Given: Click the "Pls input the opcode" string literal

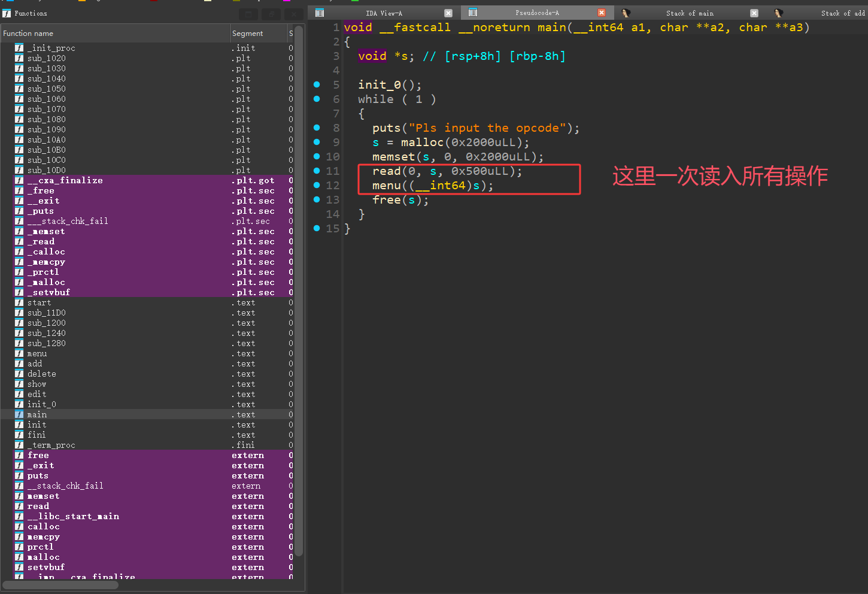Looking at the screenshot, I should [487, 128].
